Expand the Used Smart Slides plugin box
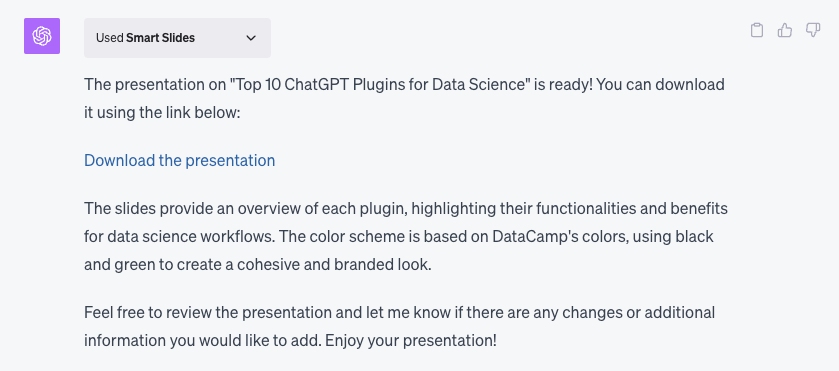Viewport: 839px width, 371px height. click(x=177, y=38)
